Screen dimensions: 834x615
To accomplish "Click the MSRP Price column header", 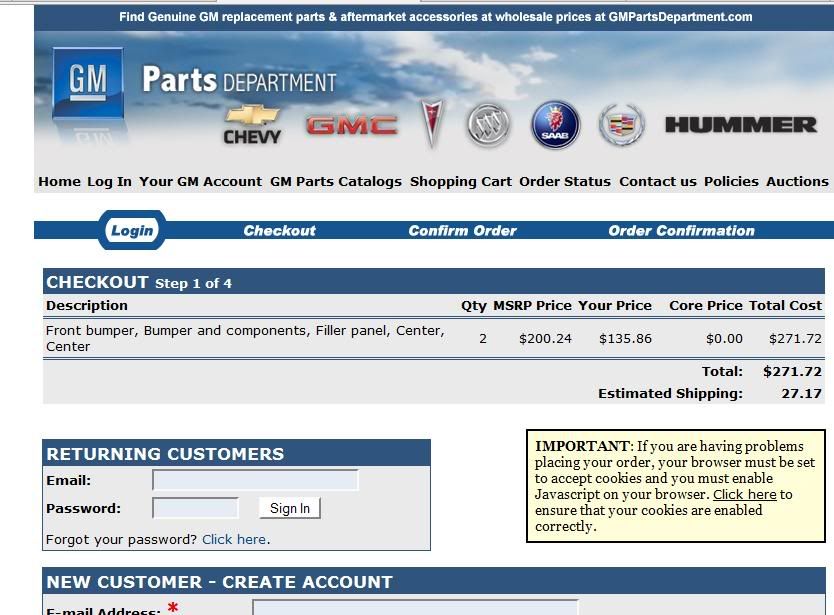I will 532,305.
